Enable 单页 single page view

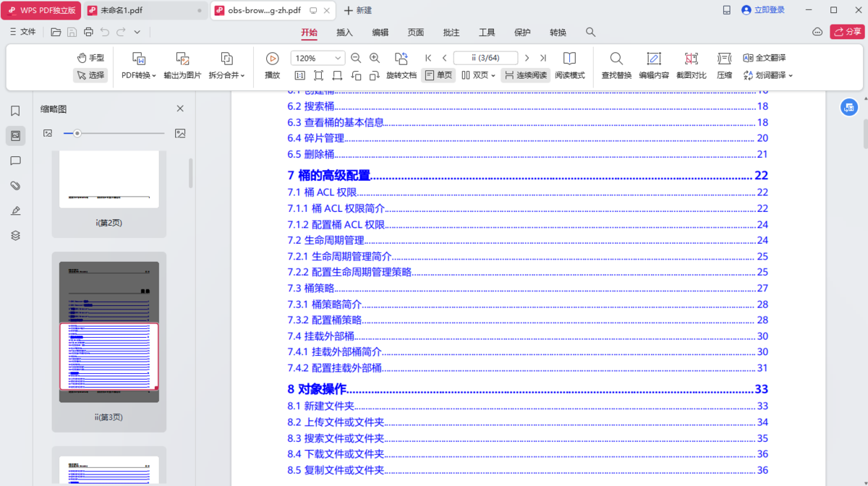pos(438,74)
